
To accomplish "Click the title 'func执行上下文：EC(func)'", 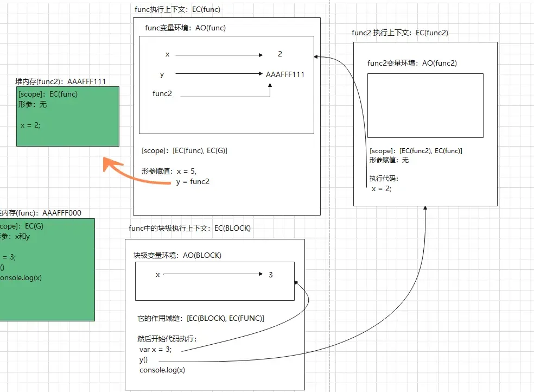I will (177, 9).
